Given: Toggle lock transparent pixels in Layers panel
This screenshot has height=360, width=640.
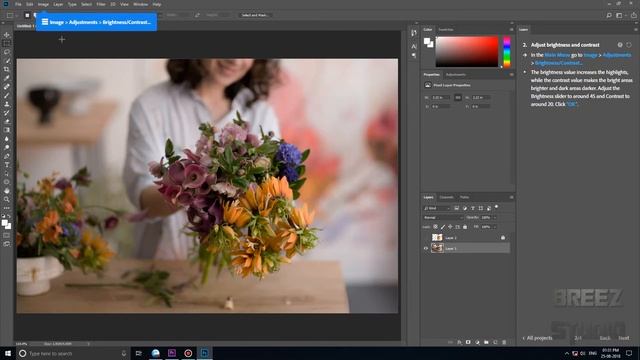Looking at the screenshot, I should click(436, 227).
